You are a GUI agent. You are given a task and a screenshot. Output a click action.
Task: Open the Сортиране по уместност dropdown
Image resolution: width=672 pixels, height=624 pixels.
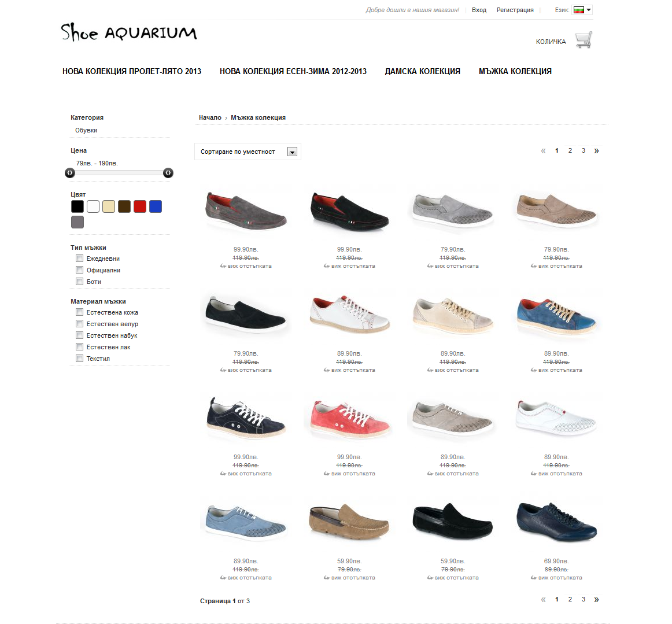click(x=248, y=152)
